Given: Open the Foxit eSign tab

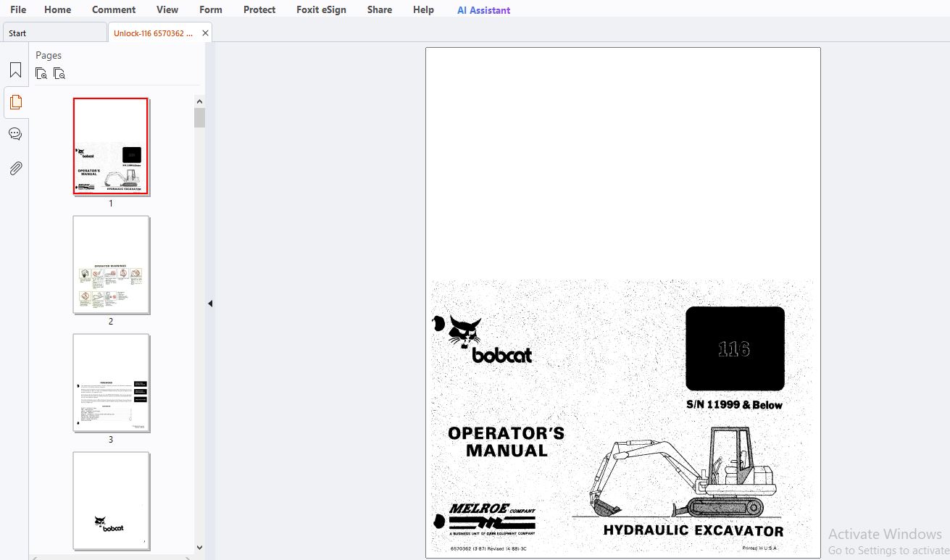Looking at the screenshot, I should point(321,9).
